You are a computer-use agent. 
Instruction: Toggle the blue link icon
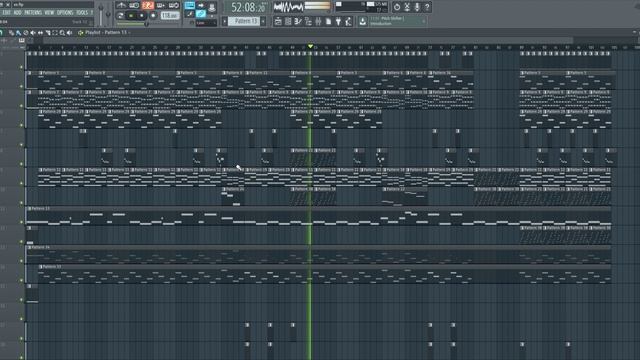(x=201, y=14)
